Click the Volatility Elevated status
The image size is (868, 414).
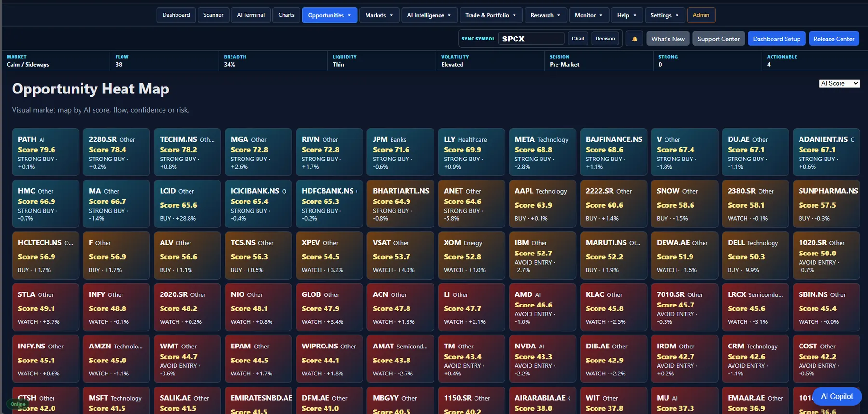tap(489, 61)
